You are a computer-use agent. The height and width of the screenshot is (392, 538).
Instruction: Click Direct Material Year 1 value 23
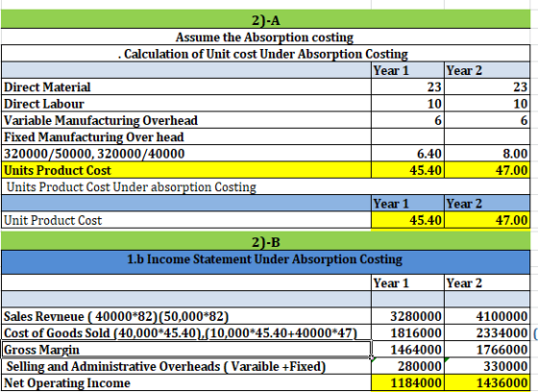(407, 86)
